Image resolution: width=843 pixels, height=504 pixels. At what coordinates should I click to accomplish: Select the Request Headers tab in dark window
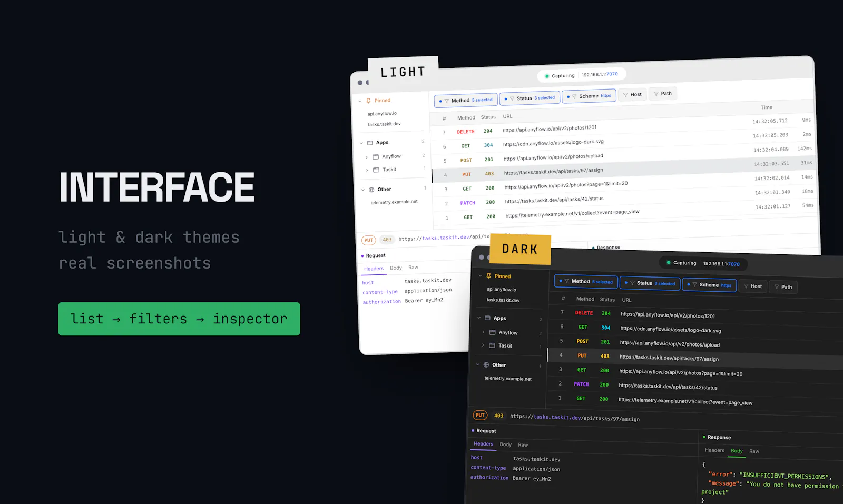click(x=484, y=444)
